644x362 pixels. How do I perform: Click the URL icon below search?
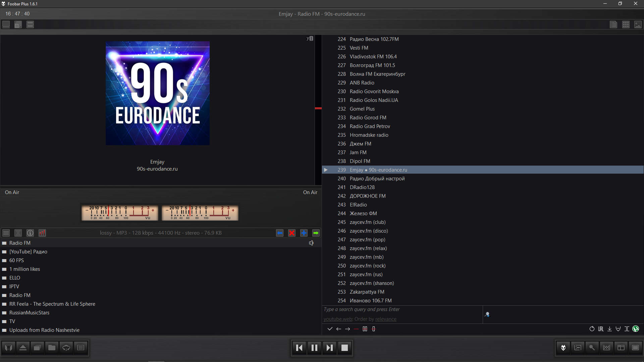pyautogui.click(x=601, y=329)
